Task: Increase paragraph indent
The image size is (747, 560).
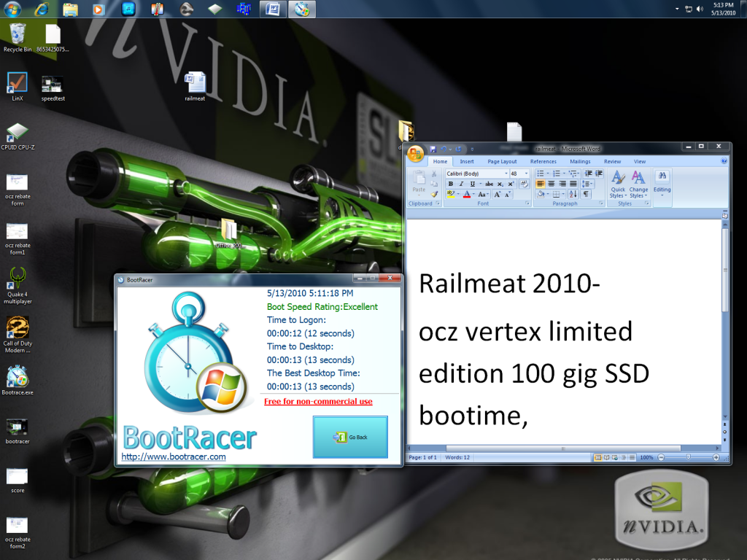Action: coord(600,174)
